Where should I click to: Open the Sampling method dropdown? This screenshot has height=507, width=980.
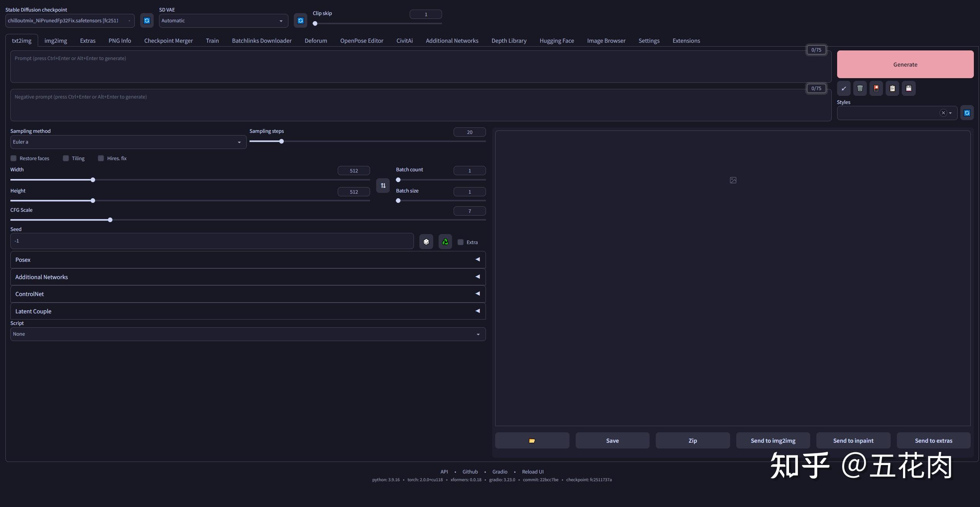(x=128, y=142)
